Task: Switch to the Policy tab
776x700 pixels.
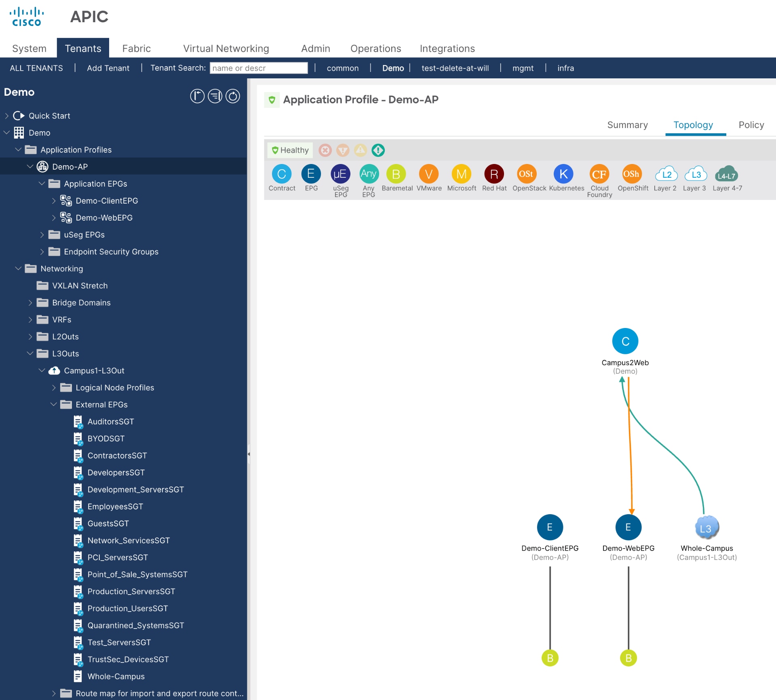Action: 751,125
